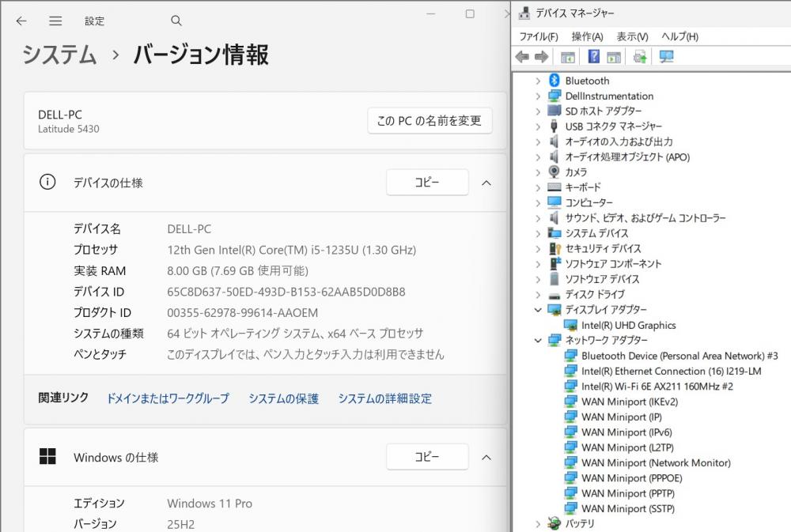The image size is (791, 532).
Task: Click processor value 12th Gen Intel(R) Core(TM) i5-1235U
Action: (x=292, y=250)
